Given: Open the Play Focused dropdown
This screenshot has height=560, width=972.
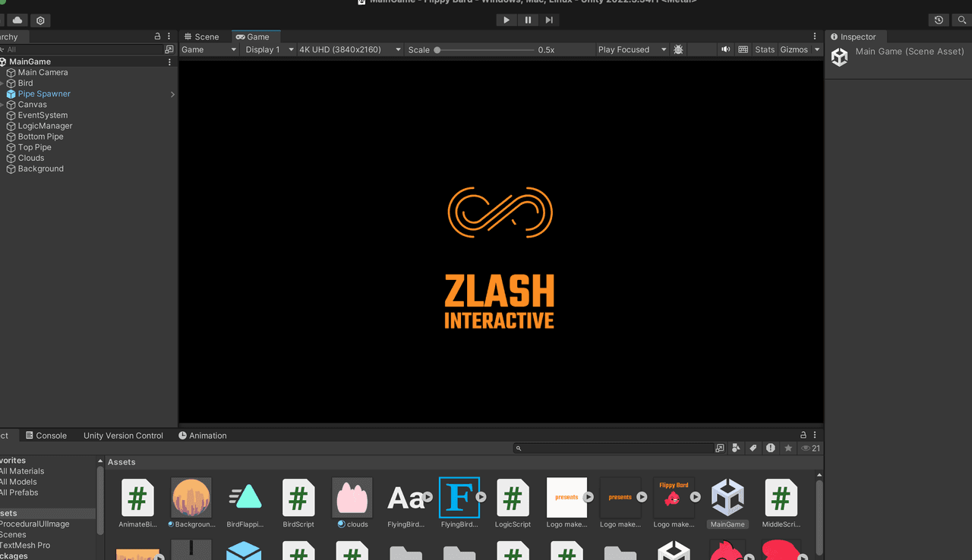Looking at the screenshot, I should 632,49.
